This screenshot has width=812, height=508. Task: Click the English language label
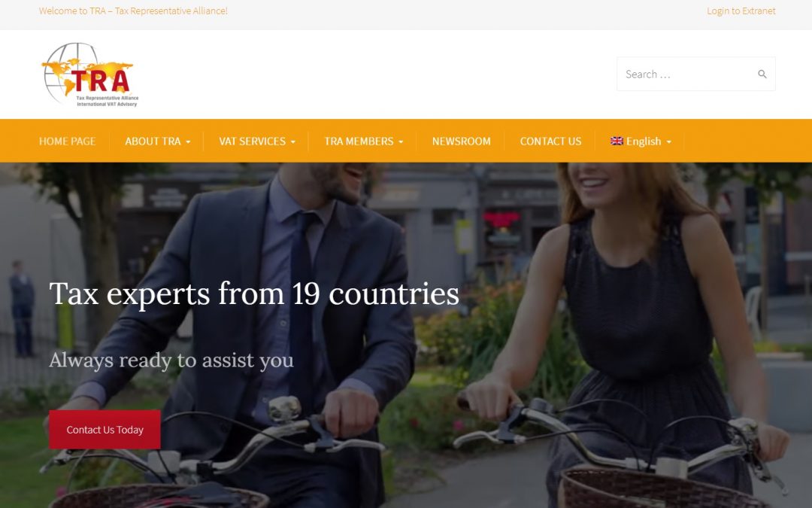[644, 141]
